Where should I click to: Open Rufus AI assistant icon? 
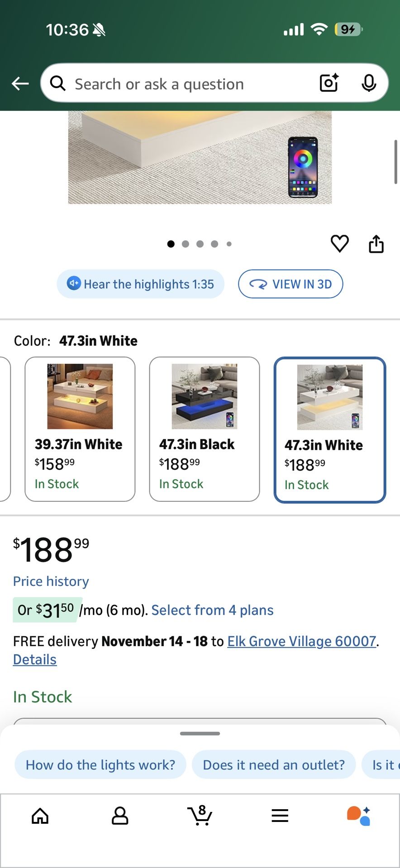pos(359,816)
